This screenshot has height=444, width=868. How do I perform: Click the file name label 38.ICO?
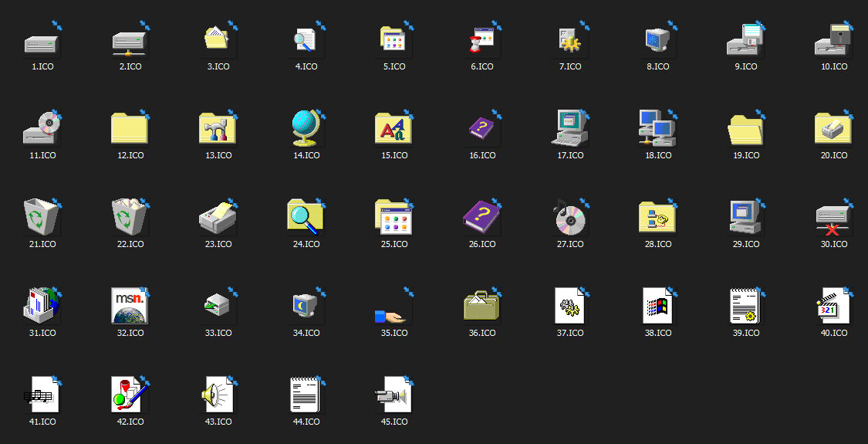point(658,333)
